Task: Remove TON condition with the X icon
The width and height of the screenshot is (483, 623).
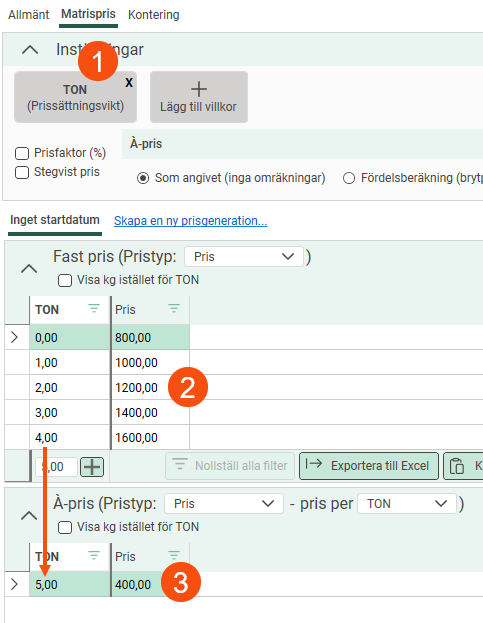Action: [129, 83]
